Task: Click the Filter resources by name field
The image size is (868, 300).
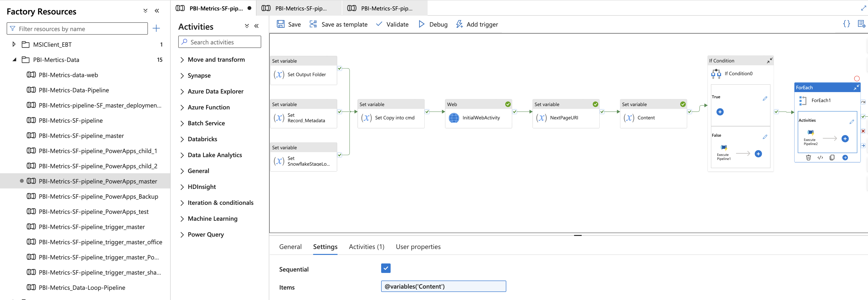Action: pyautogui.click(x=77, y=29)
